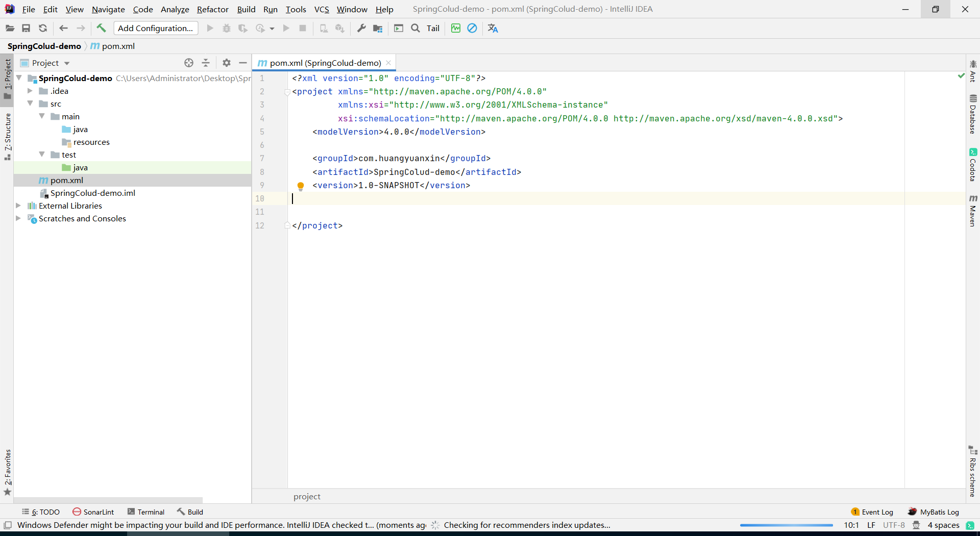This screenshot has height=536, width=980.
Task: Navigate back with the left arrow
Action: [64, 29]
